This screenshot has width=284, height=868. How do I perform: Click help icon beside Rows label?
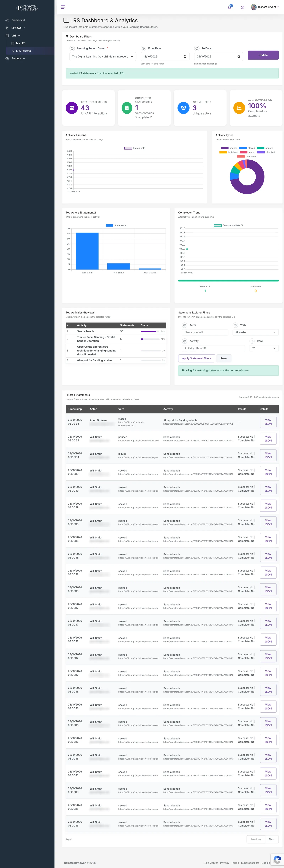[252, 341]
